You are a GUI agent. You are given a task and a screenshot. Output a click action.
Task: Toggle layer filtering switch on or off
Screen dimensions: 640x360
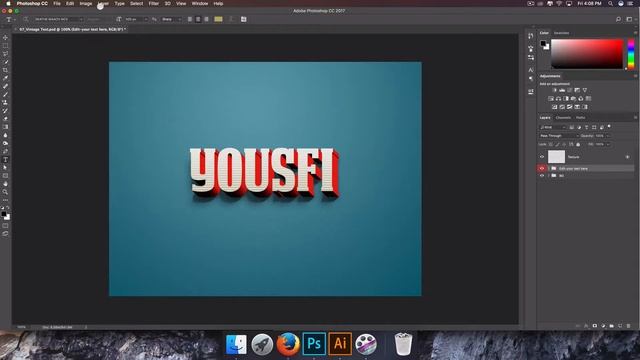[x=609, y=127]
